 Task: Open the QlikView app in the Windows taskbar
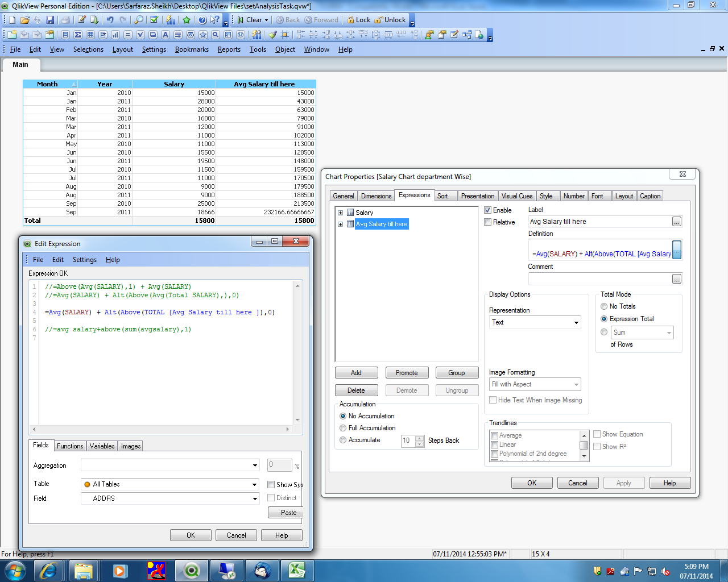click(x=191, y=570)
